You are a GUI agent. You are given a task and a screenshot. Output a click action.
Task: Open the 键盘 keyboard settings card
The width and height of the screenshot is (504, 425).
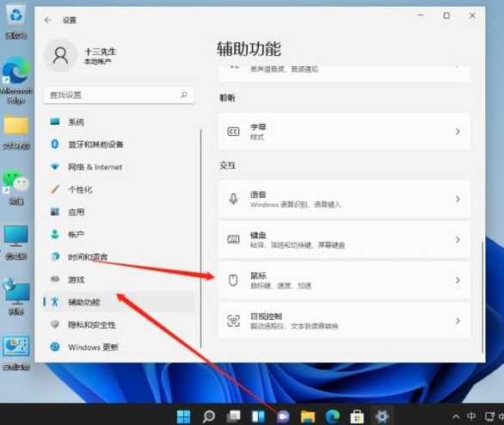pyautogui.click(x=344, y=239)
